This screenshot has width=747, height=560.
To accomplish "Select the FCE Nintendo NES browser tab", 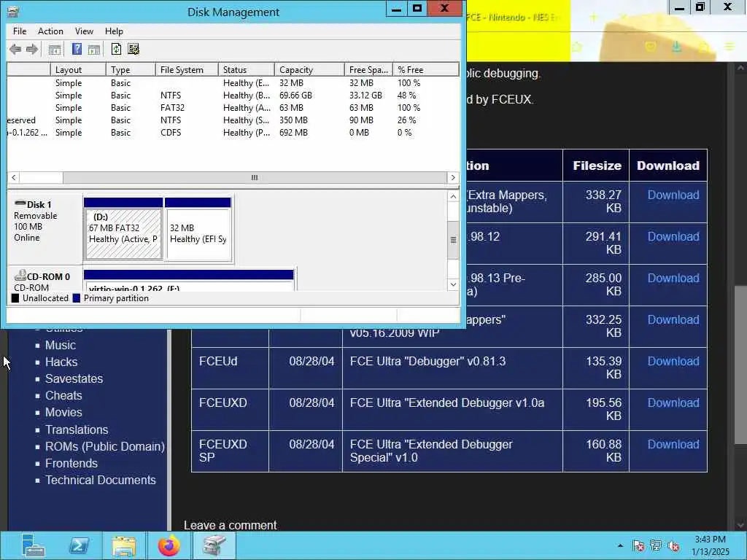I will (x=517, y=17).
